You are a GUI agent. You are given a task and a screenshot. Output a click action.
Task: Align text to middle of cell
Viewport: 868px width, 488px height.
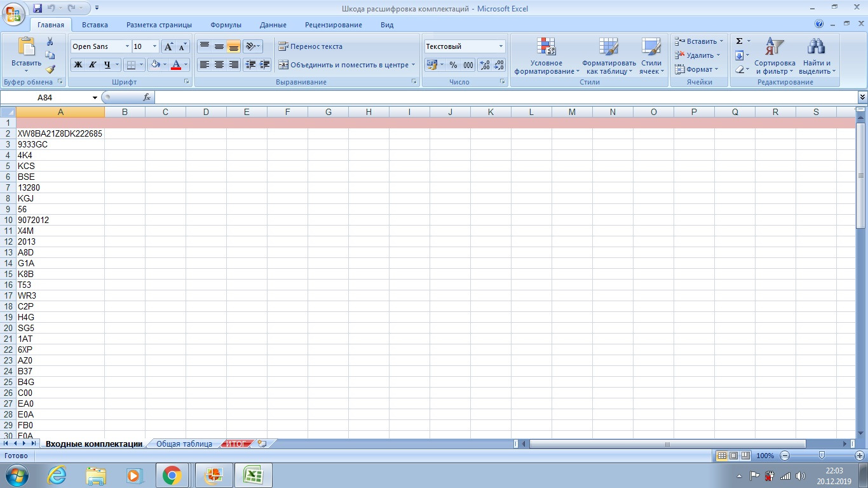point(219,46)
